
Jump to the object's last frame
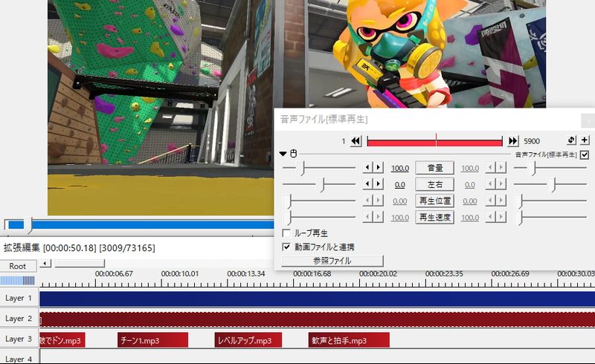(x=512, y=141)
